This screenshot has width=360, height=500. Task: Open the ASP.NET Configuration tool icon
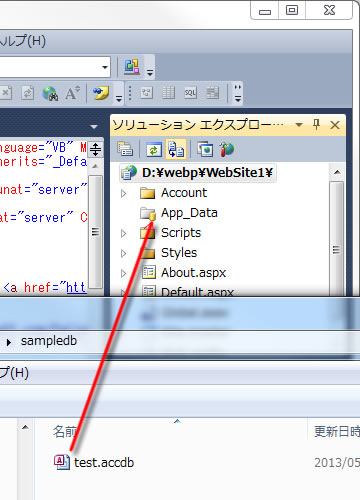[227, 149]
